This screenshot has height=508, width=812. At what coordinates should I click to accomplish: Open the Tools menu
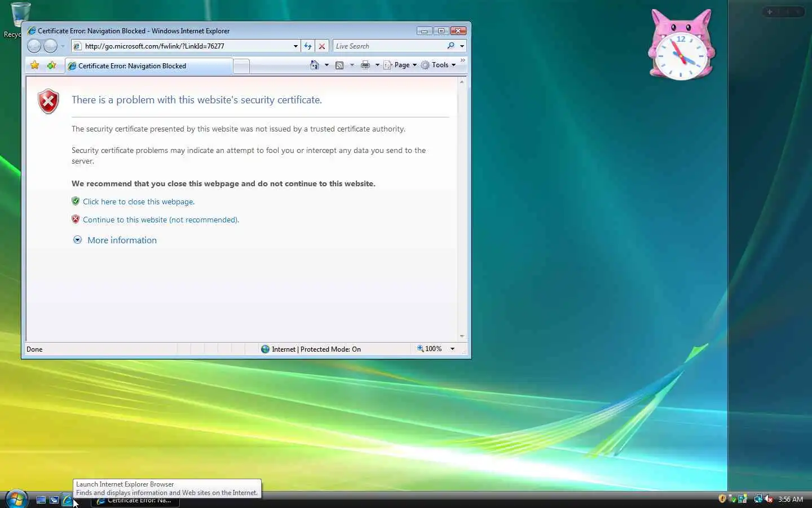(438, 65)
